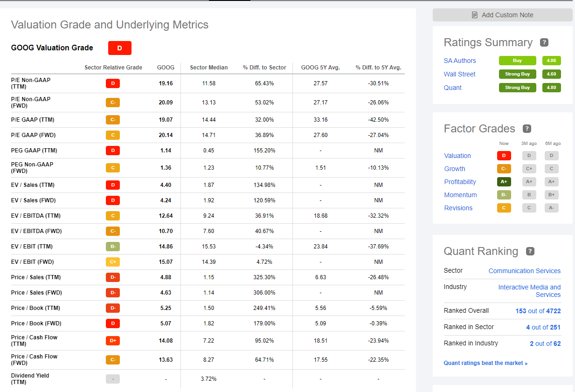Click the D+ grade badge for Price / Cash Flow (TTM)
This screenshot has width=575, height=392.
coord(113,341)
